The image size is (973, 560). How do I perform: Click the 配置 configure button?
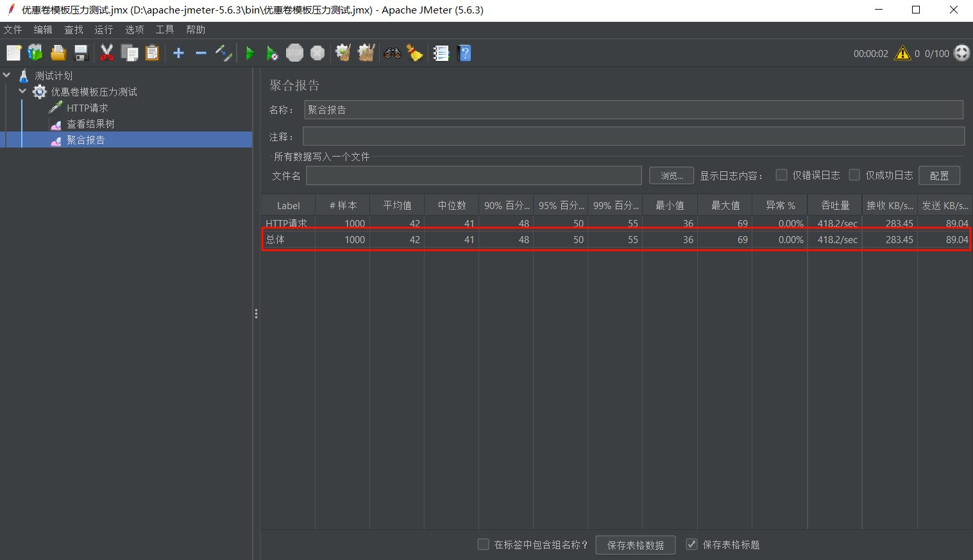tap(940, 175)
